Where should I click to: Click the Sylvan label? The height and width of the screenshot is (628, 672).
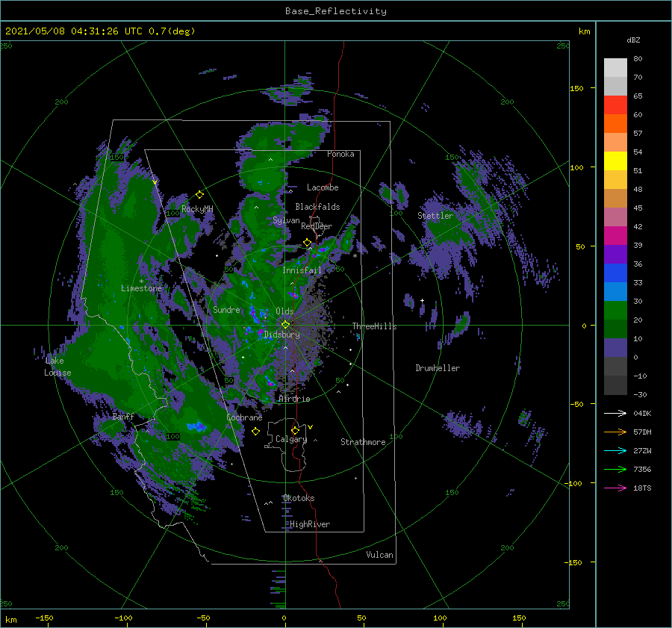pyautogui.click(x=286, y=220)
